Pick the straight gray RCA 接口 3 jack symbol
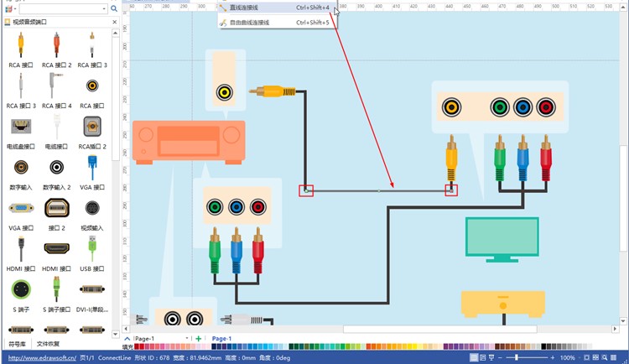The height and width of the screenshot is (364, 629). pos(21,86)
